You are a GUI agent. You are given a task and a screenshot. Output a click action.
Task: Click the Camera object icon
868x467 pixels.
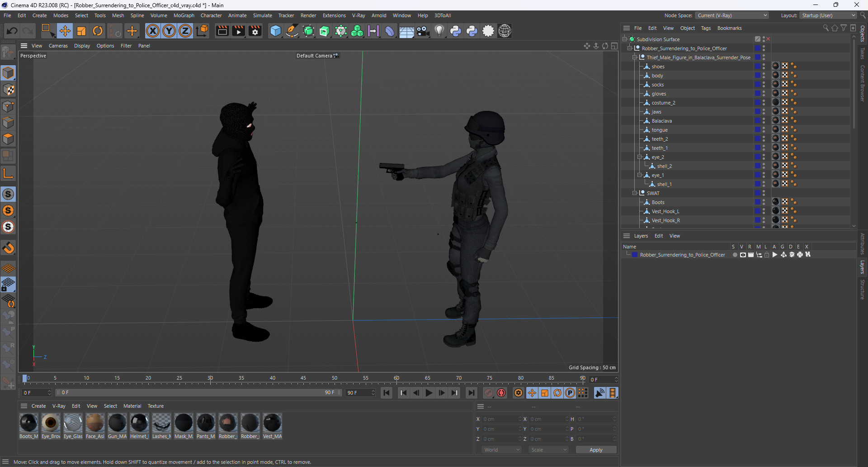click(x=423, y=31)
